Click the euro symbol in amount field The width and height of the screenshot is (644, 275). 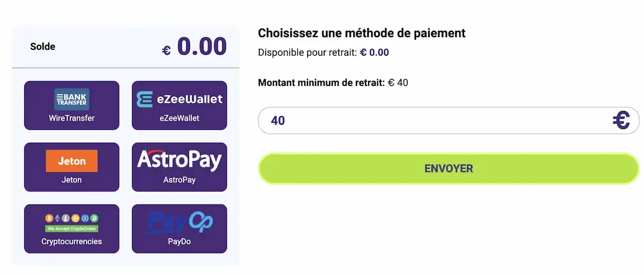click(x=621, y=120)
